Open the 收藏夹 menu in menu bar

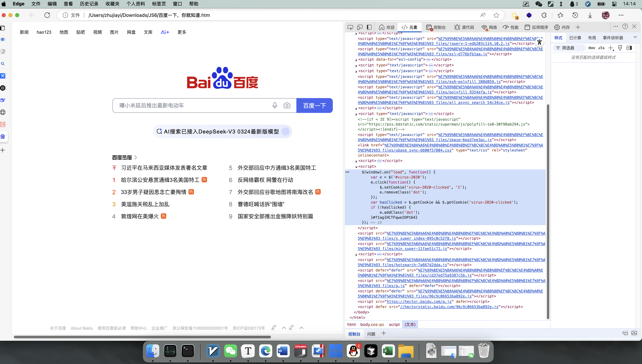pos(112,4)
